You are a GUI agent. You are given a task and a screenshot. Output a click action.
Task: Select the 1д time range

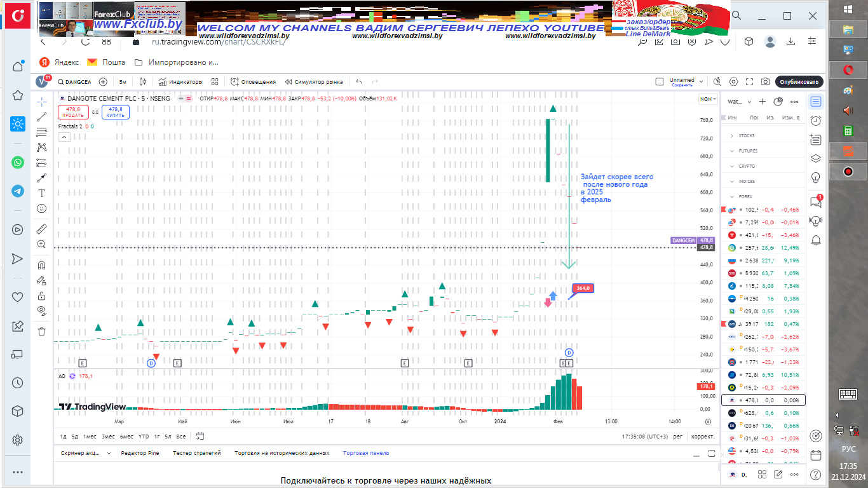tap(64, 436)
